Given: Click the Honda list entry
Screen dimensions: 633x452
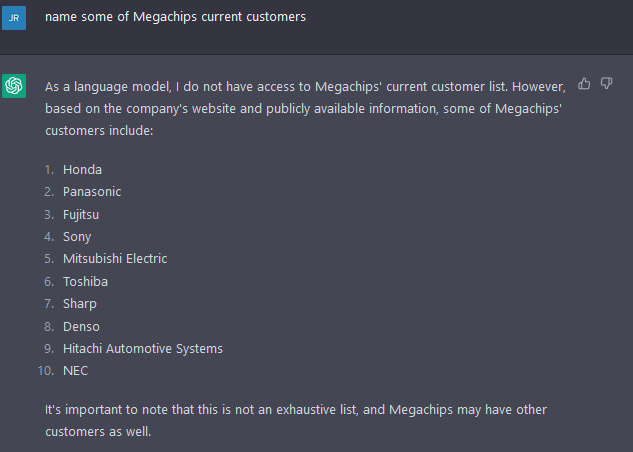Looking at the screenshot, I should click(82, 169).
